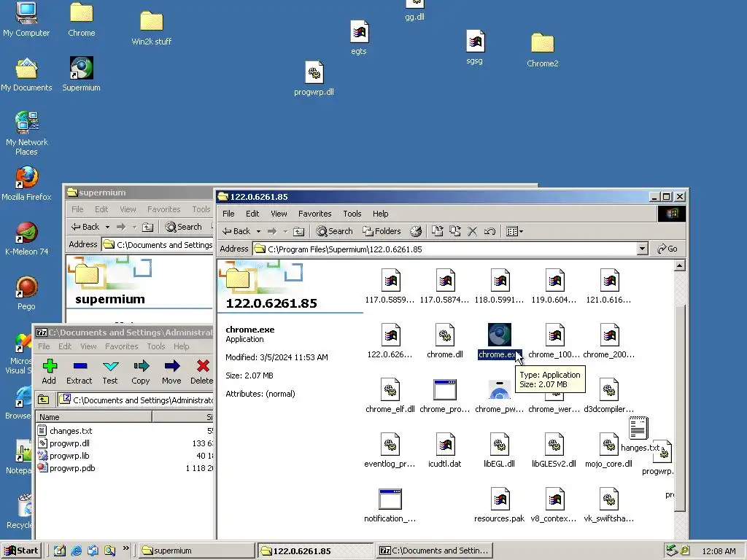Screen dimensions: 747x560
Task: Open the View menu in 122.0.6261.85 window
Action: pos(279,214)
